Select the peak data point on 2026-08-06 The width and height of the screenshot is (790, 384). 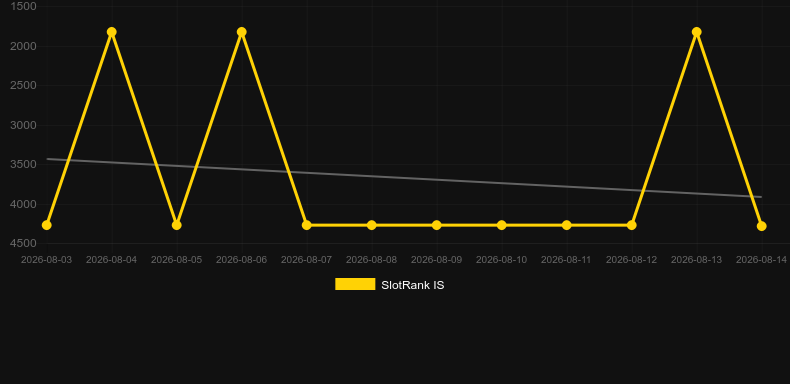pyautogui.click(x=241, y=32)
